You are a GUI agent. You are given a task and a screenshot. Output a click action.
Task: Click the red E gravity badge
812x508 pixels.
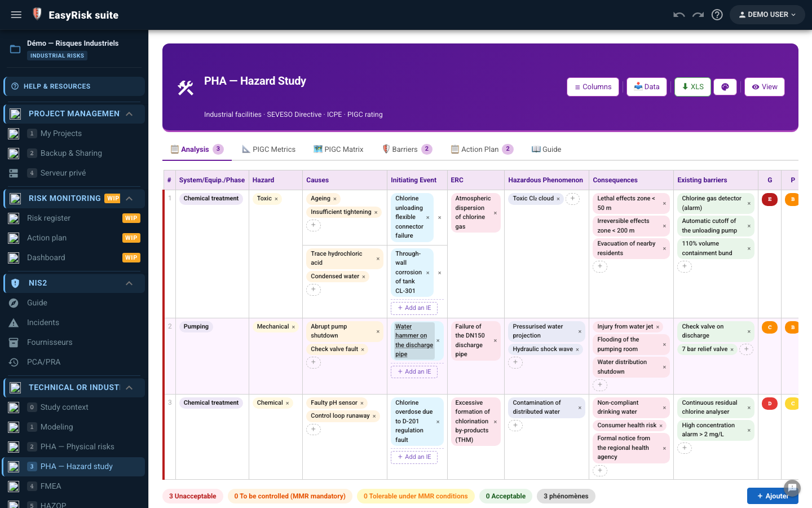(770, 199)
